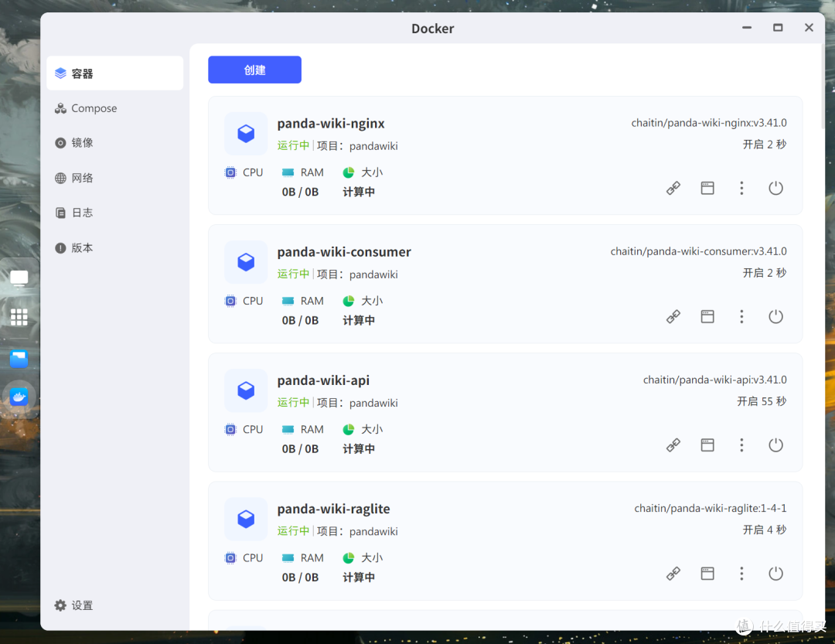The width and height of the screenshot is (835, 644).
Task: Click uptime text 开启 55 秒
Action: click(x=762, y=401)
